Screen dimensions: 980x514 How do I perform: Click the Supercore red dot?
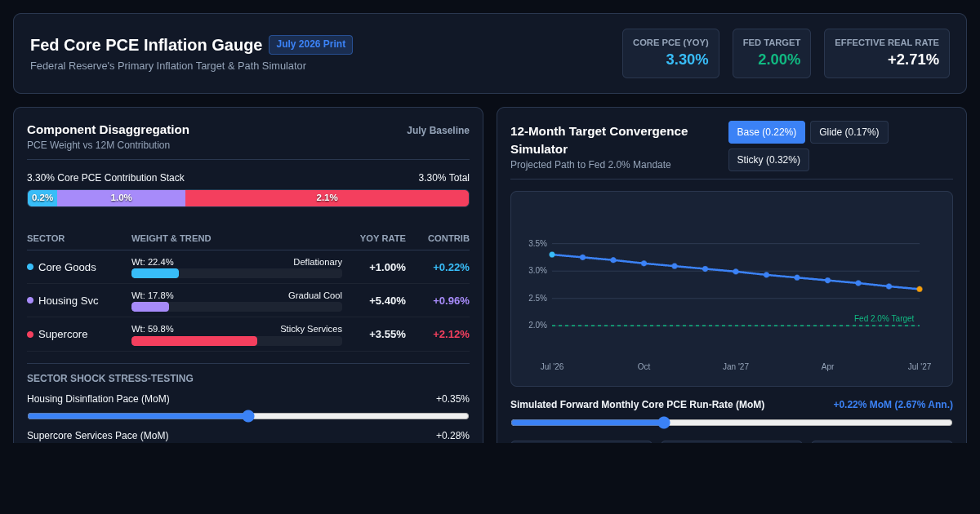coord(30,334)
